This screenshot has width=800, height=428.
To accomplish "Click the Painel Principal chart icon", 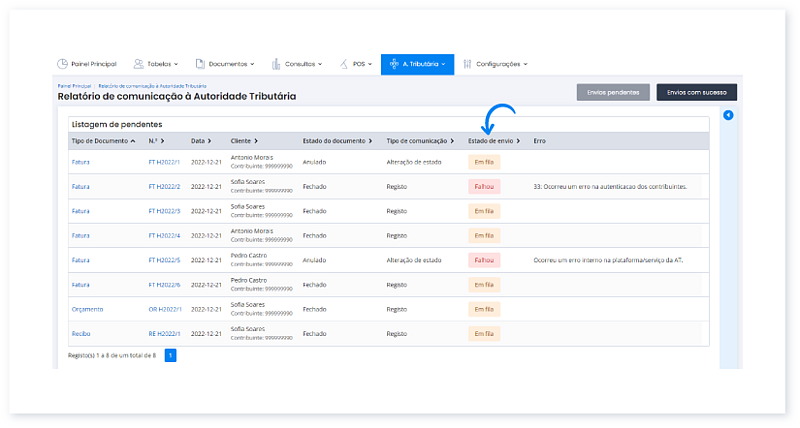I will tap(62, 64).
